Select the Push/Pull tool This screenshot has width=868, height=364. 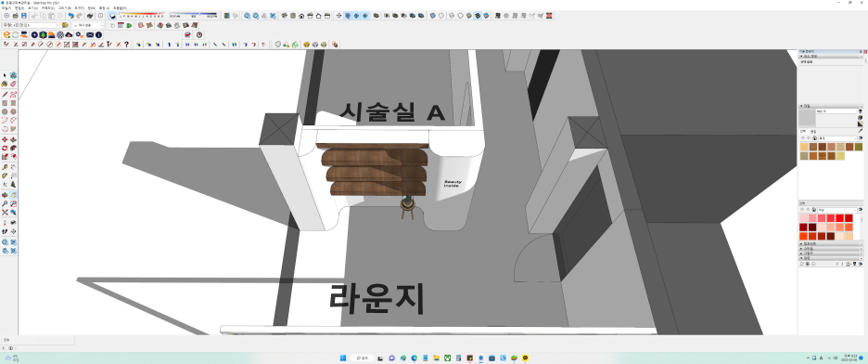(x=13, y=139)
